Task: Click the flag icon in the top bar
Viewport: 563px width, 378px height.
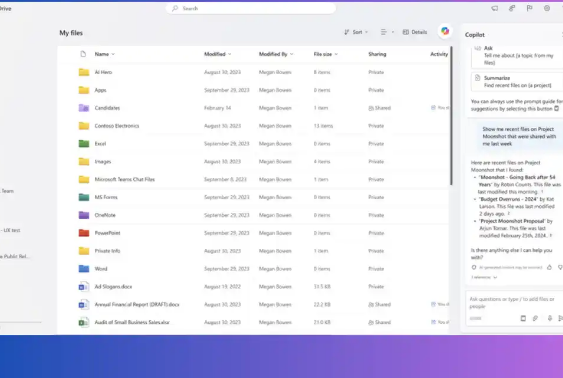Action: pyautogui.click(x=529, y=8)
